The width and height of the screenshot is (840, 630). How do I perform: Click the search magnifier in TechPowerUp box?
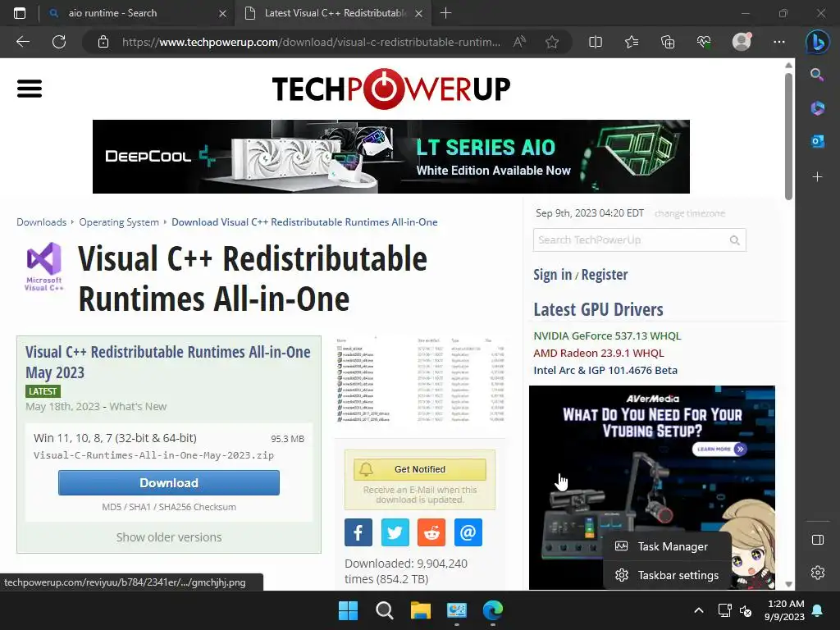(x=734, y=240)
